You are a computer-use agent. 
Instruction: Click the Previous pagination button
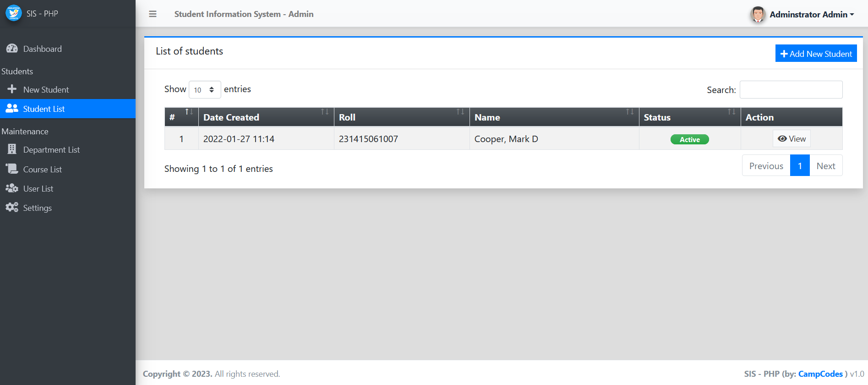[x=766, y=166]
